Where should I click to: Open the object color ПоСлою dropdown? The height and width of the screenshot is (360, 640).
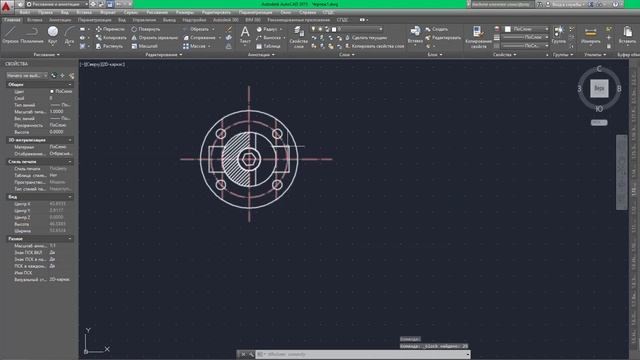coord(527,29)
